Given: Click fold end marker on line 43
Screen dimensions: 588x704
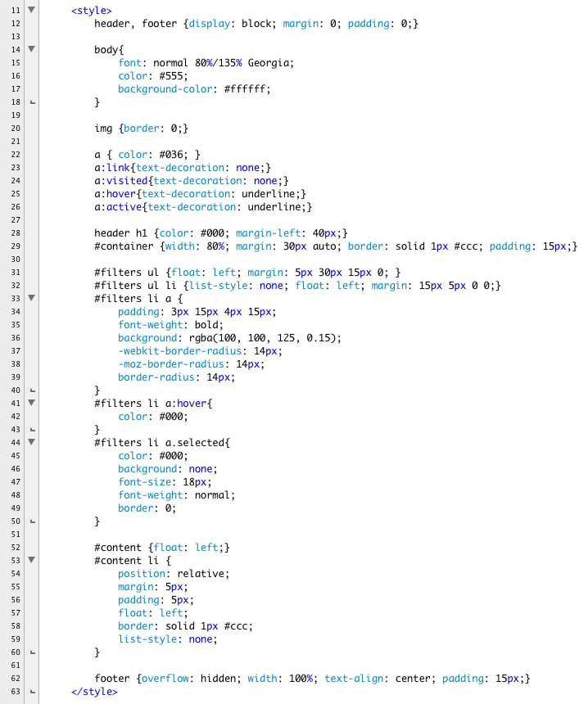Looking at the screenshot, I should [32, 430].
